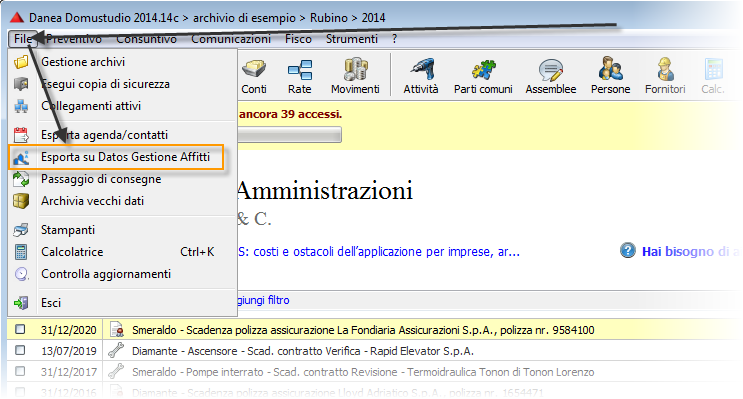The height and width of the screenshot is (399, 743).
Task: Choose Esci to quit
Action: 51,302
